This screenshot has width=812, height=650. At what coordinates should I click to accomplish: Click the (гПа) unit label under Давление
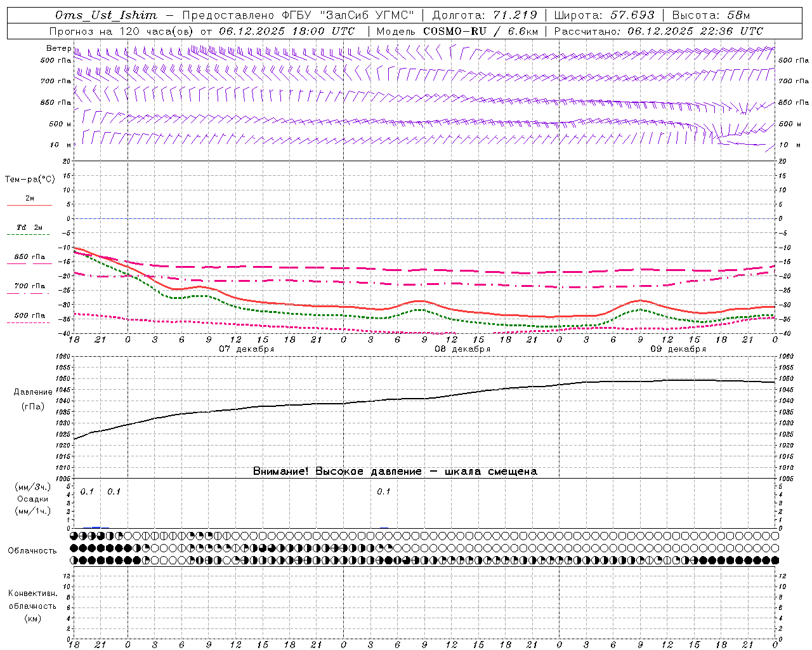point(33,406)
